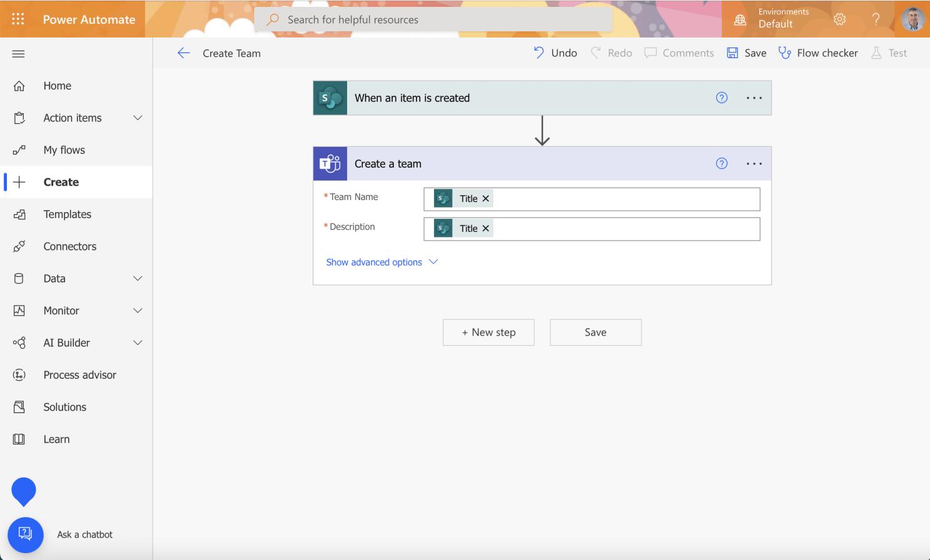Image resolution: width=930 pixels, height=560 pixels.
Task: Open the Ask a chatbot icon
Action: (x=26, y=534)
